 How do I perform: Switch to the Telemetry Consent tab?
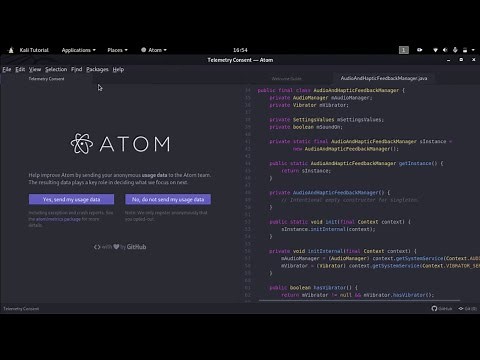[x=46, y=79]
